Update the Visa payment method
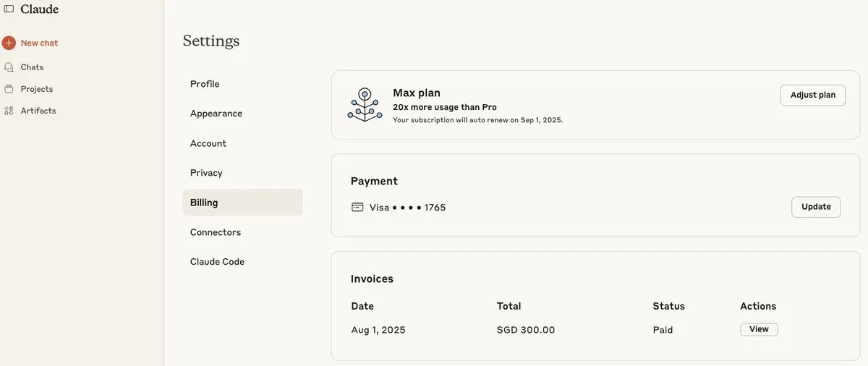The height and width of the screenshot is (366, 868). [816, 207]
